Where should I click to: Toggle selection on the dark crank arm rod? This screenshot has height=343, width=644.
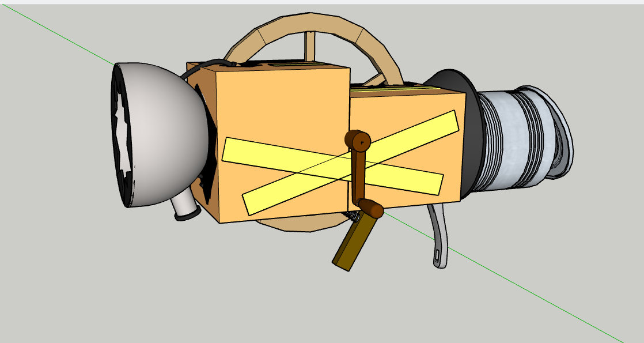click(358, 173)
